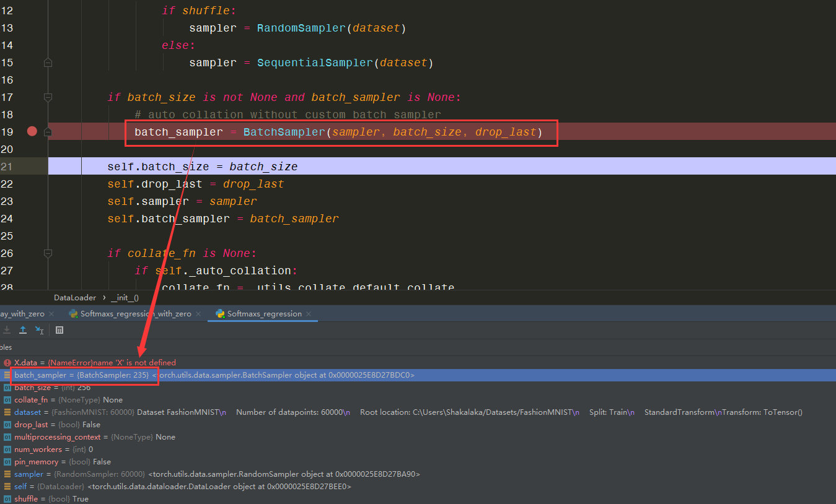Click the 'else:' keyword on line 14
The width and height of the screenshot is (836, 504).
(x=178, y=45)
